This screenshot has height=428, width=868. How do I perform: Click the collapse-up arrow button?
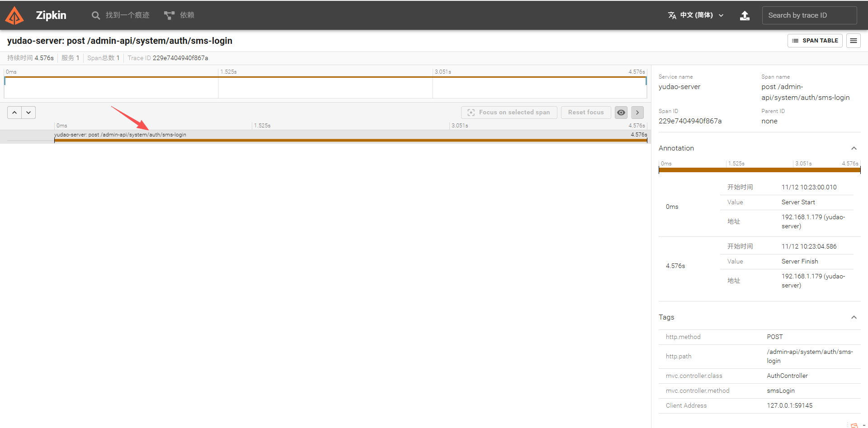coord(14,113)
